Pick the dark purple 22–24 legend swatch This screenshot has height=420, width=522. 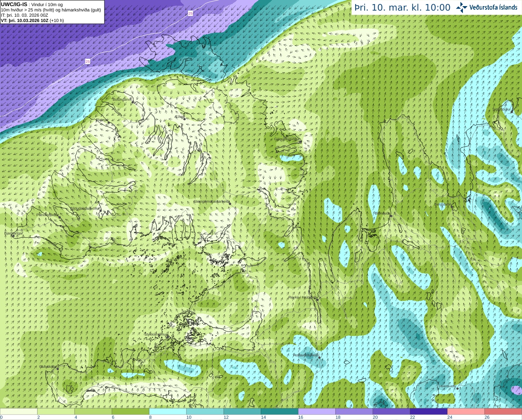(428, 411)
